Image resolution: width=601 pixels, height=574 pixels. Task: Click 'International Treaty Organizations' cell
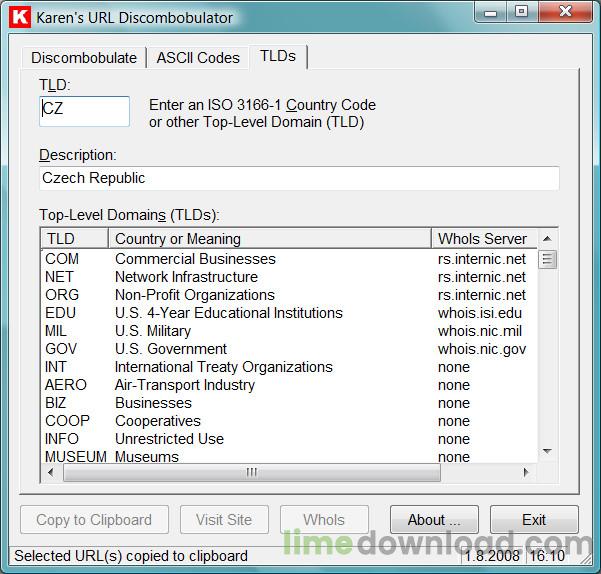click(223, 367)
